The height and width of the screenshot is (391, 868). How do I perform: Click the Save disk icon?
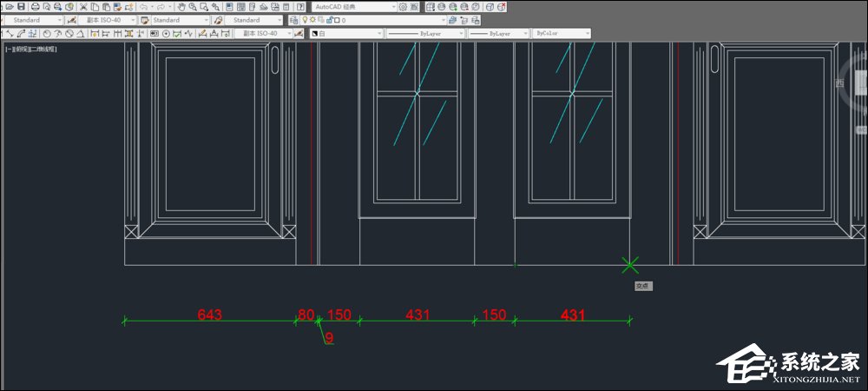click(x=21, y=7)
